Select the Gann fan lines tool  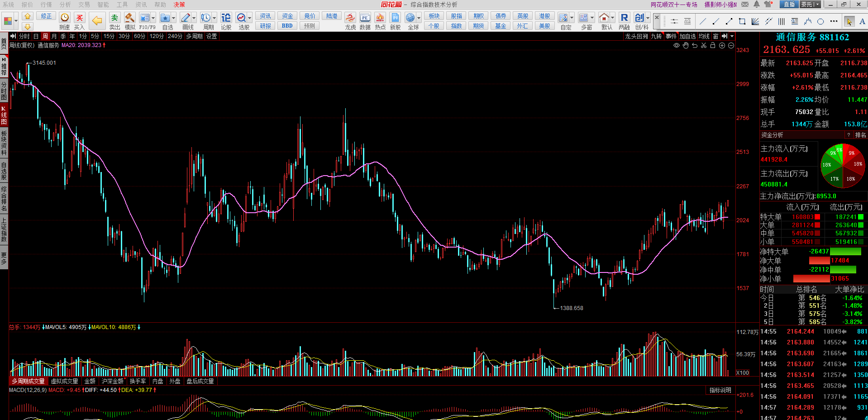pyautogui.click(x=755, y=21)
